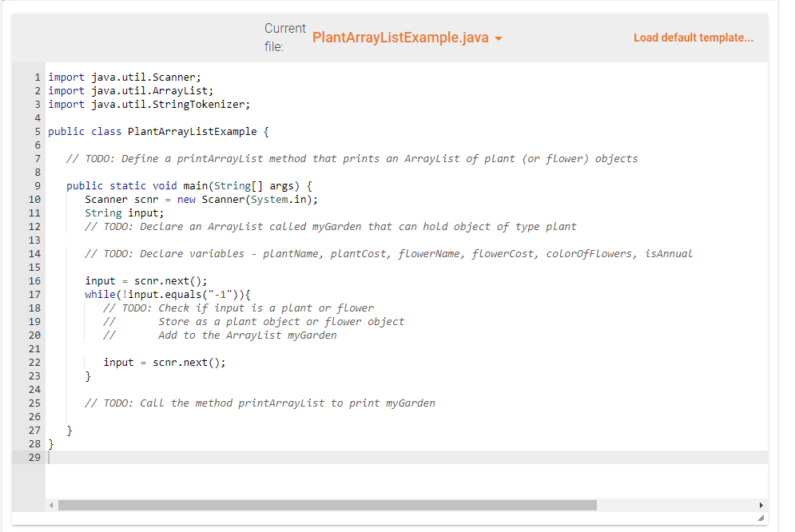The image size is (795, 532).
Task: Click the import java.util.StringTokenizer line
Action: pyautogui.click(x=148, y=104)
